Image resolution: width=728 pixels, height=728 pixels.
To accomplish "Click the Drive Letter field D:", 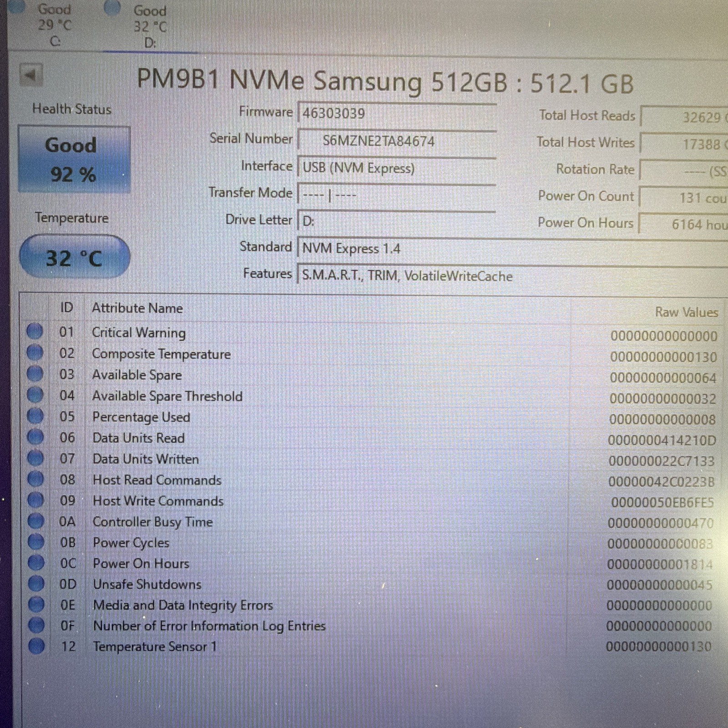I will coord(397,222).
